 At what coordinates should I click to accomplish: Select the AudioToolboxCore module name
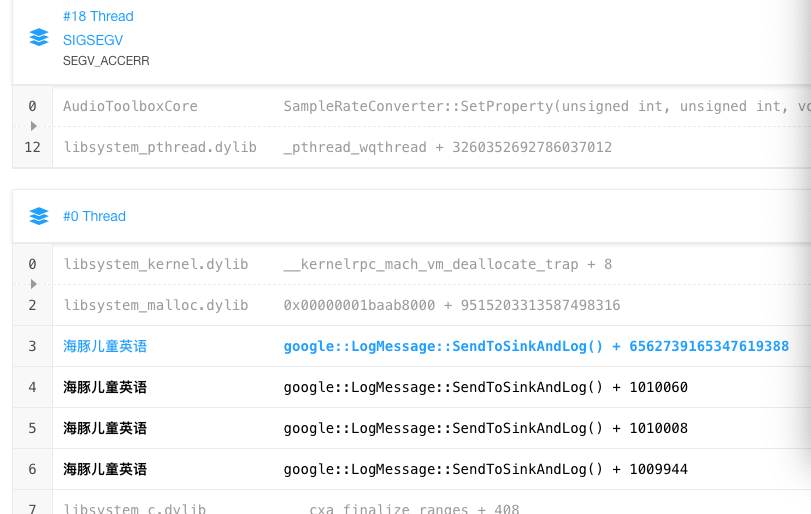(x=130, y=106)
